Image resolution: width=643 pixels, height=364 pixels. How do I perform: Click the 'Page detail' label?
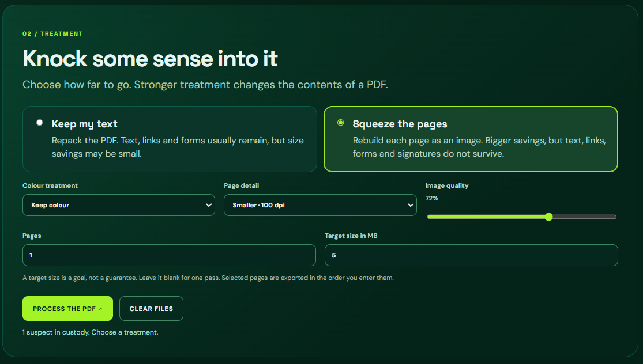242,185
